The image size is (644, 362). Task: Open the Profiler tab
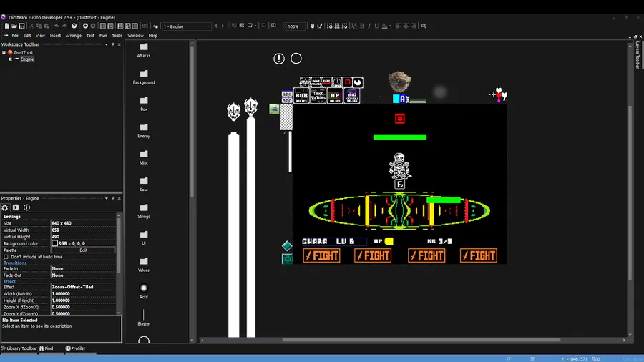(x=76, y=348)
